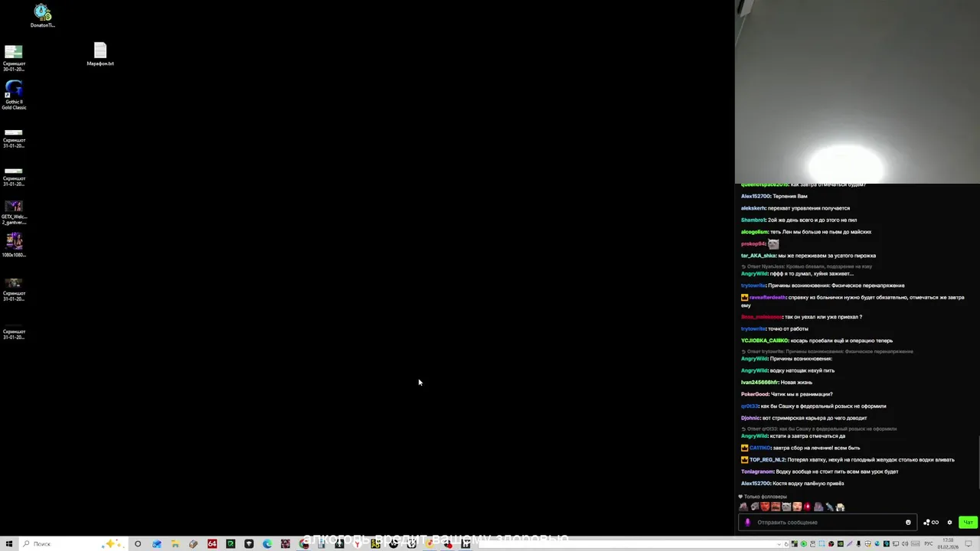The height and width of the screenshot is (551, 980).
Task: Open alekskerh user profile in chat
Action: click(x=753, y=208)
